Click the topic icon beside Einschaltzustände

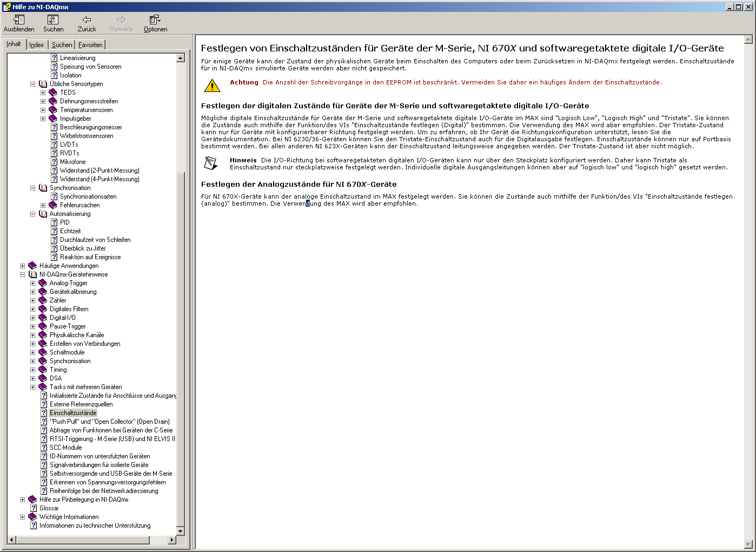(x=44, y=413)
